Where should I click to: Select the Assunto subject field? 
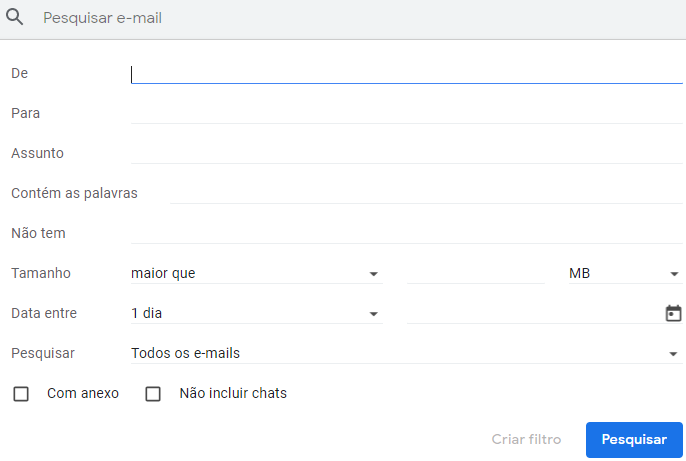click(406, 153)
